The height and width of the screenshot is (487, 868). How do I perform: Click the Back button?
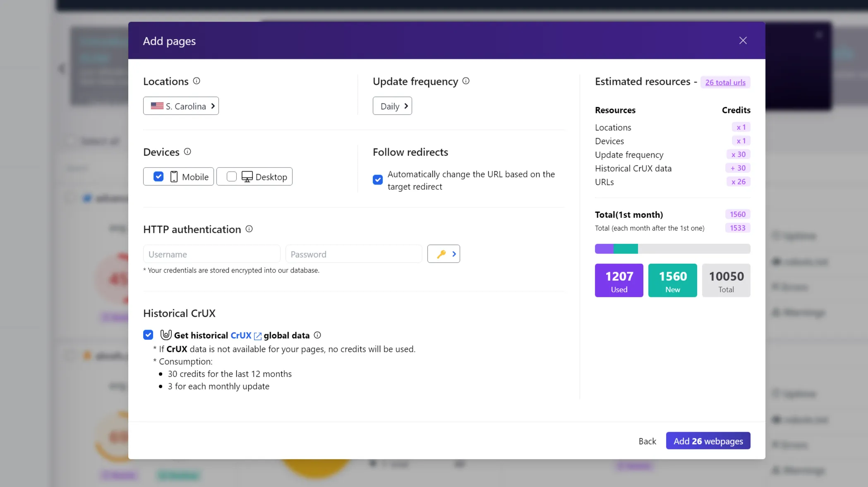click(647, 441)
